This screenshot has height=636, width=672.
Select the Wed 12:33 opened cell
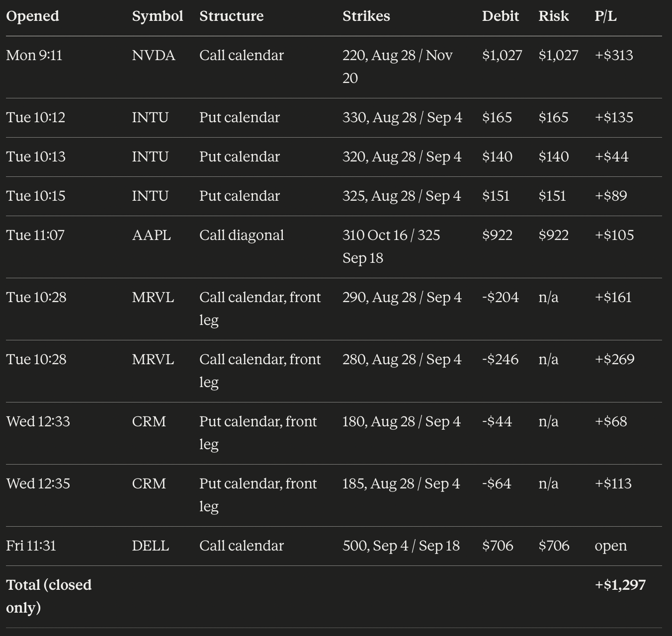[x=38, y=421]
